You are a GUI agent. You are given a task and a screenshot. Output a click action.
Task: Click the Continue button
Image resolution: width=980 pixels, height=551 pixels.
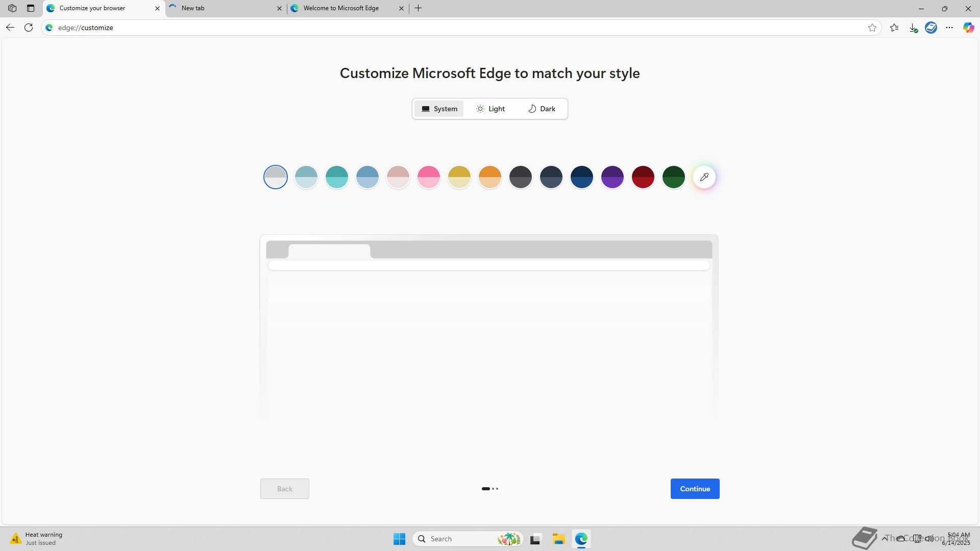[x=695, y=489]
